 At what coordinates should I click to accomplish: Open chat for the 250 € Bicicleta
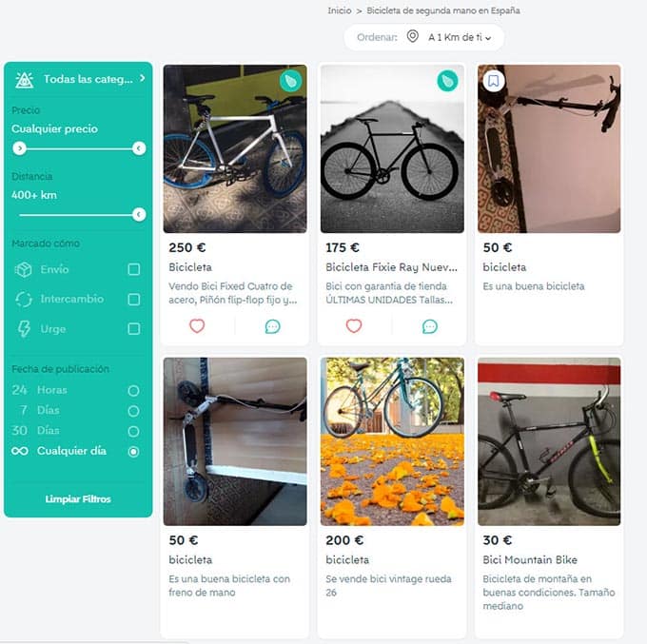[272, 326]
